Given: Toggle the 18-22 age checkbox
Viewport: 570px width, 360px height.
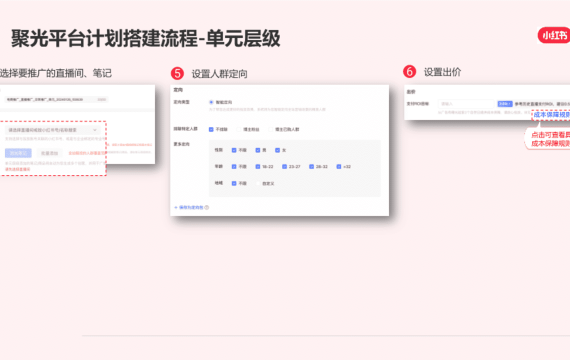Looking at the screenshot, I should (258, 167).
